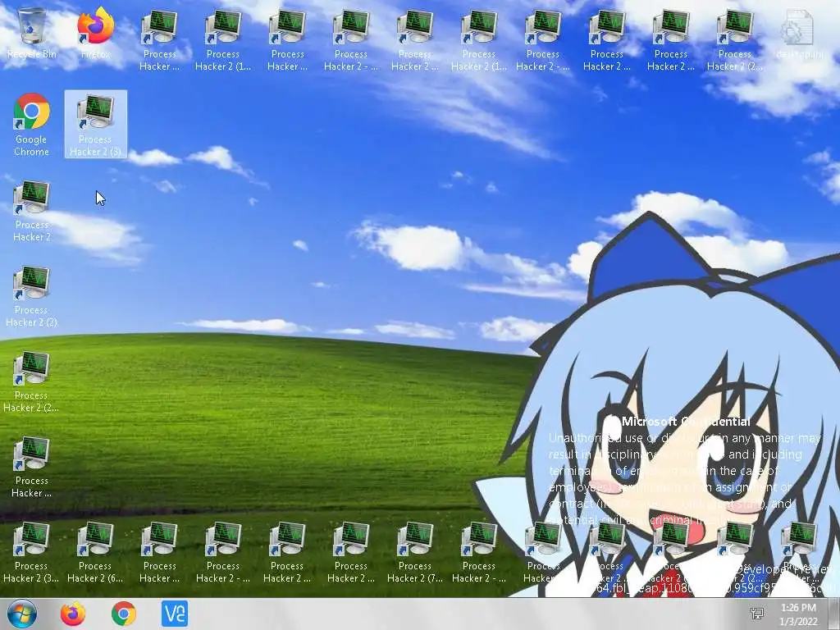Image resolution: width=840 pixels, height=630 pixels.
Task: Select the Google Chrome desktop shortcut
Action: pos(32,125)
